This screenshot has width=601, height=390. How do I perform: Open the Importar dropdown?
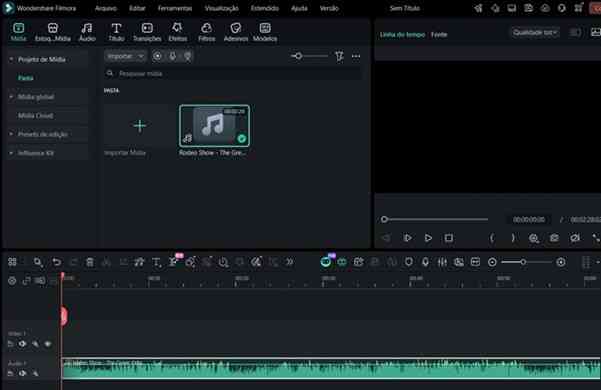(x=125, y=56)
